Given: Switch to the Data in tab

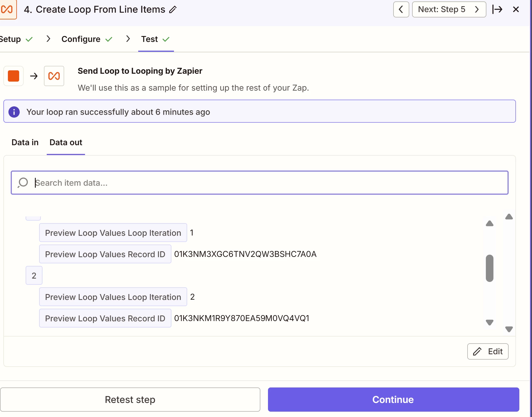Looking at the screenshot, I should (x=25, y=142).
